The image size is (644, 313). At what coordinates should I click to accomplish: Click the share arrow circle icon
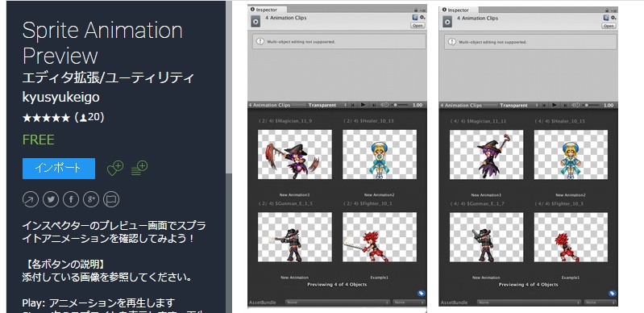(x=31, y=199)
